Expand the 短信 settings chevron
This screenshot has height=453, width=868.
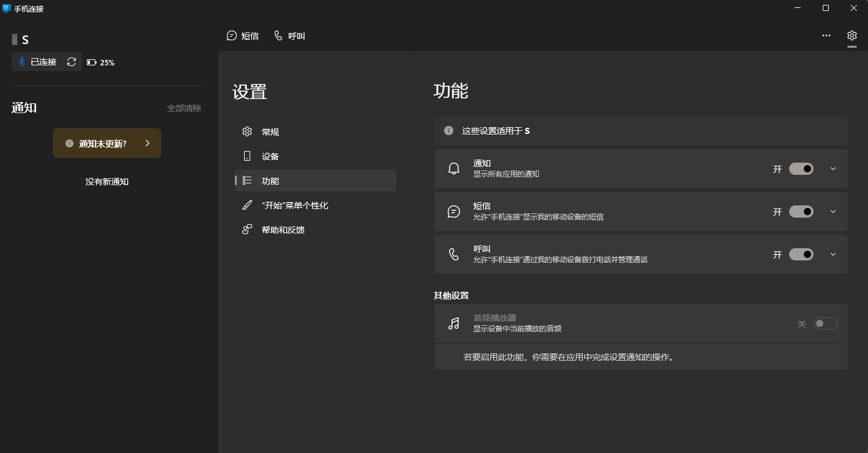point(833,212)
